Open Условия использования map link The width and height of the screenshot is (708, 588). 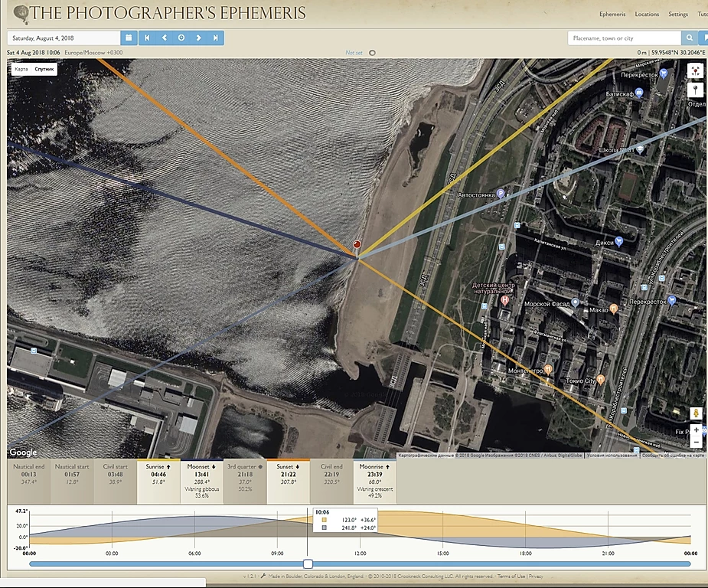(612, 456)
